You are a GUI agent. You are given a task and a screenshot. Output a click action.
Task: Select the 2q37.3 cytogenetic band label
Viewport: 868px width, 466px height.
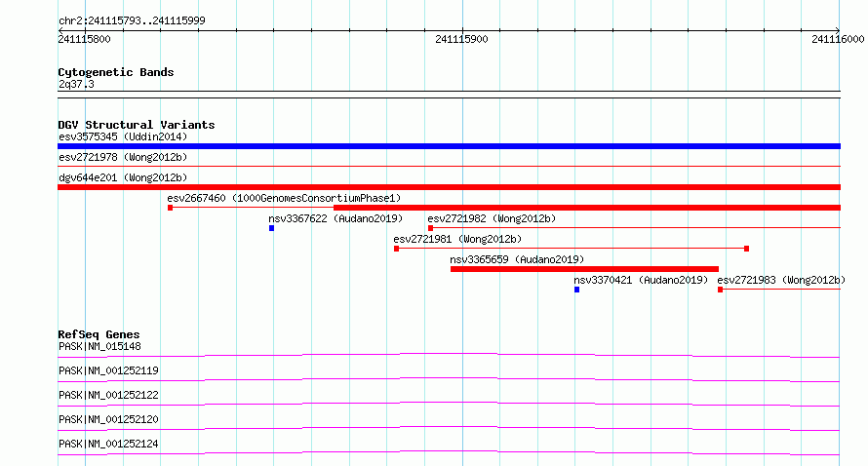[x=76, y=84]
